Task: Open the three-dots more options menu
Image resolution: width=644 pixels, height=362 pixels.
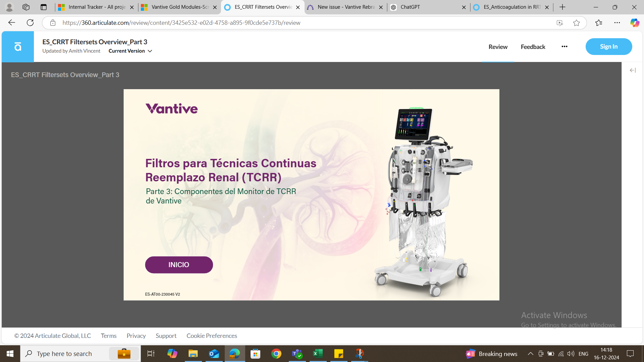Action: [565, 47]
